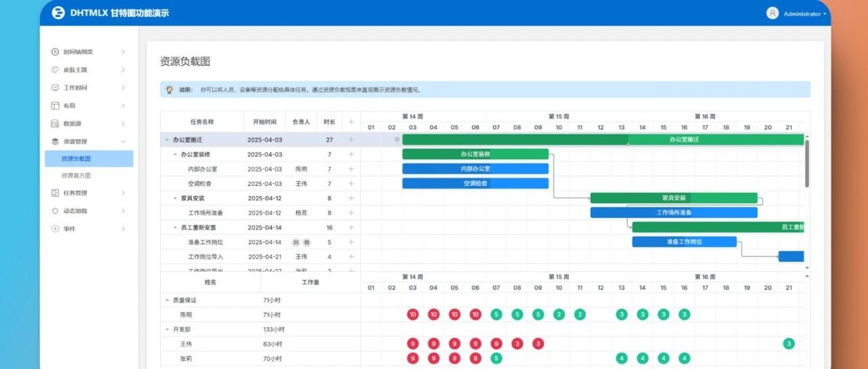The image size is (868, 369).
Task: Click the 时长 column header
Action: coord(330,122)
